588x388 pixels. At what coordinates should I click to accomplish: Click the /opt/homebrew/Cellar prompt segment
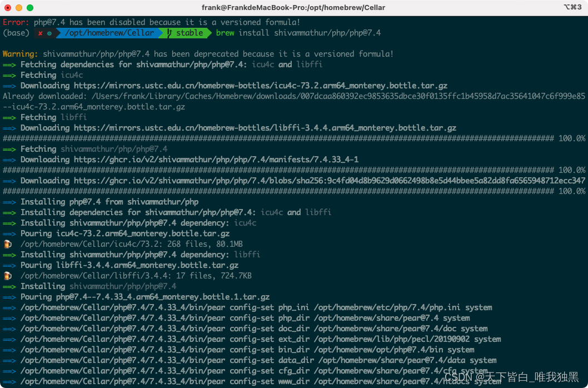click(x=109, y=33)
